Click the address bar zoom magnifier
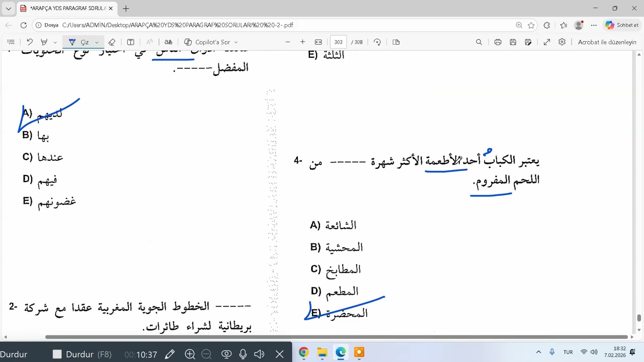 [x=519, y=25]
